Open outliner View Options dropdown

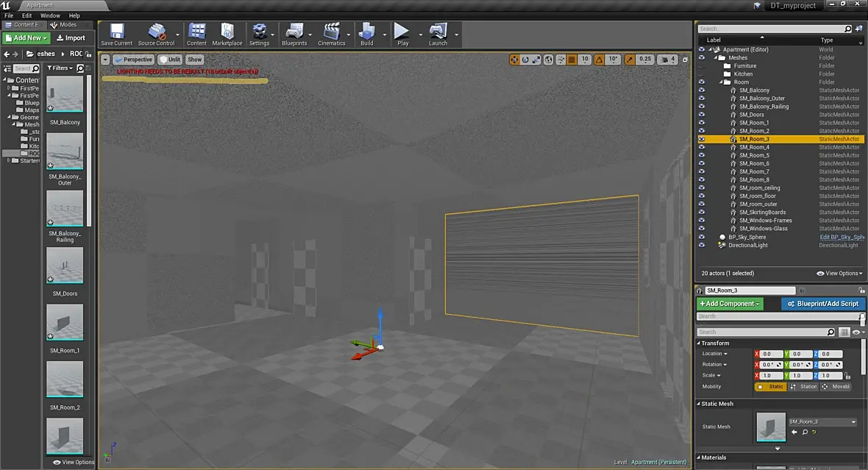[840, 274]
